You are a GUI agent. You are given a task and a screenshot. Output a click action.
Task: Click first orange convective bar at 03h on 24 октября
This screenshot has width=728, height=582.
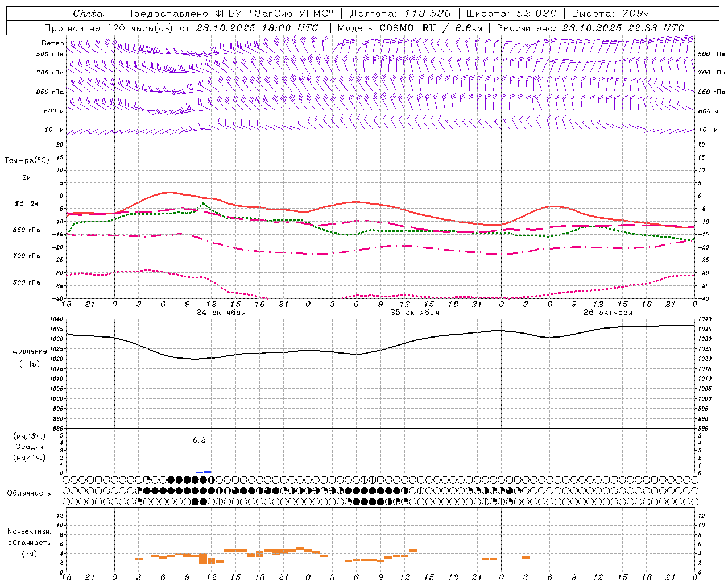(x=139, y=559)
